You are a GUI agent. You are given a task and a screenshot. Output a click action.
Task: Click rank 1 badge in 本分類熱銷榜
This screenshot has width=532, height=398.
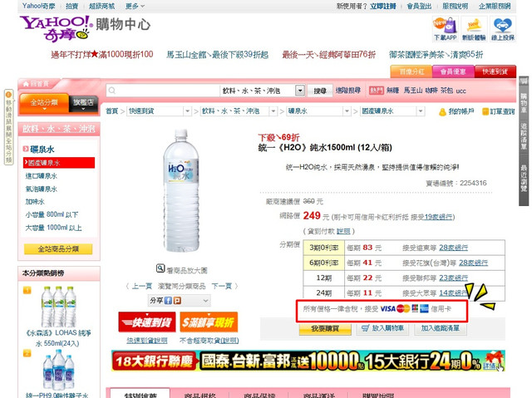[27, 290]
